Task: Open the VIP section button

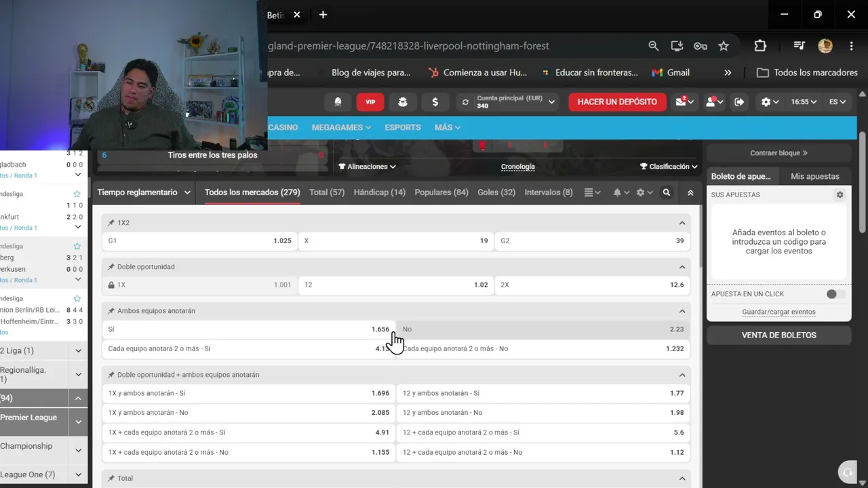Action: (370, 102)
